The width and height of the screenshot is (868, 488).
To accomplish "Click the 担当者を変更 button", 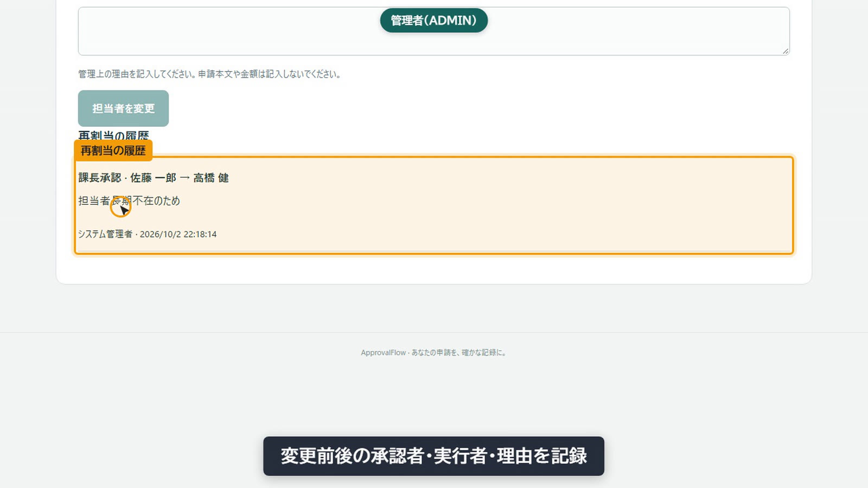I will [123, 108].
